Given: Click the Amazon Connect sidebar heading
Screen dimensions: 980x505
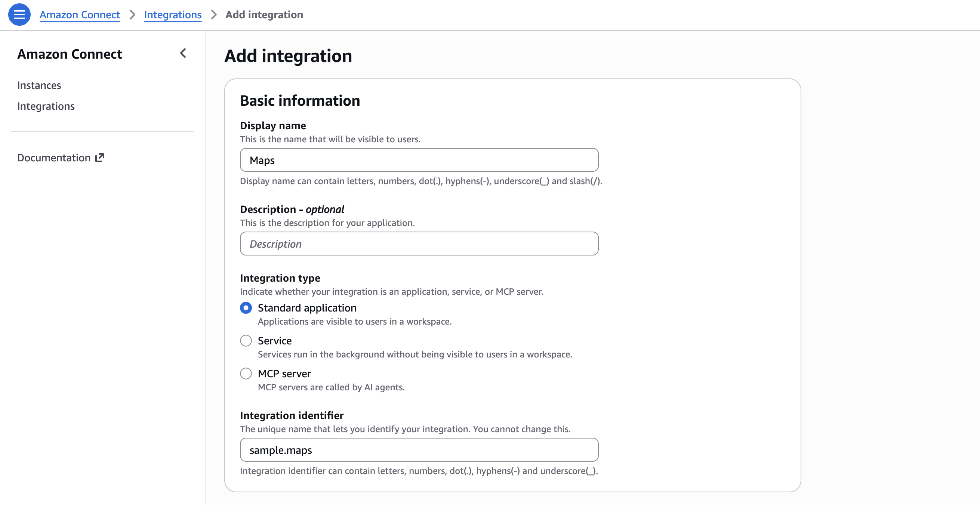Looking at the screenshot, I should (70, 54).
